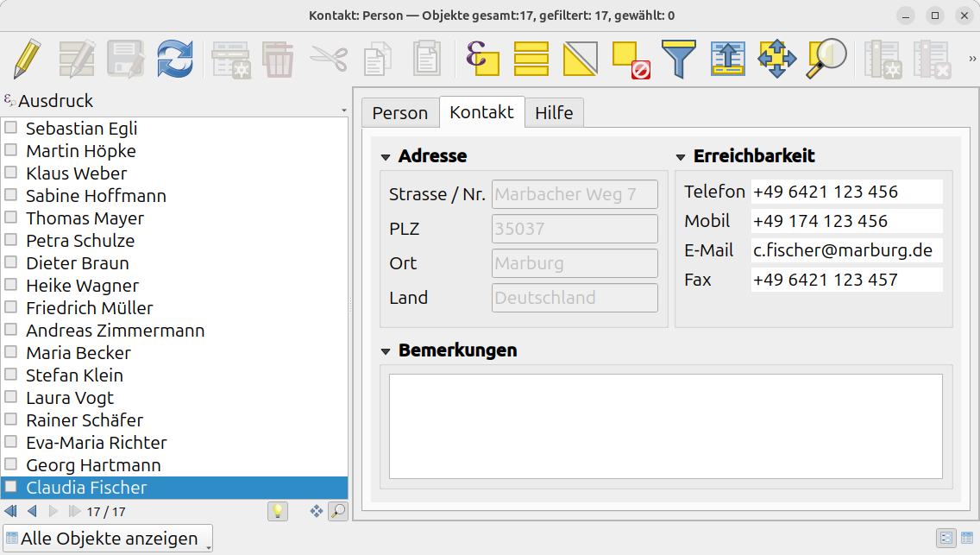Delete selected features with the trash icon

[x=278, y=60]
